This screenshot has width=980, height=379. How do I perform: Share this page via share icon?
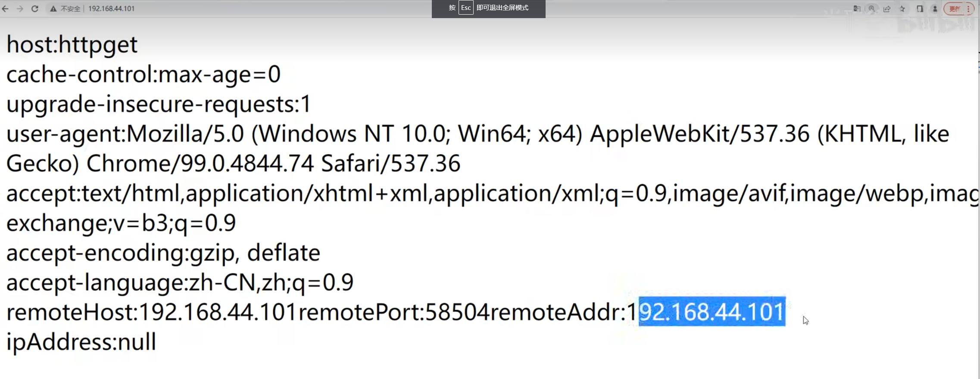pyautogui.click(x=887, y=9)
